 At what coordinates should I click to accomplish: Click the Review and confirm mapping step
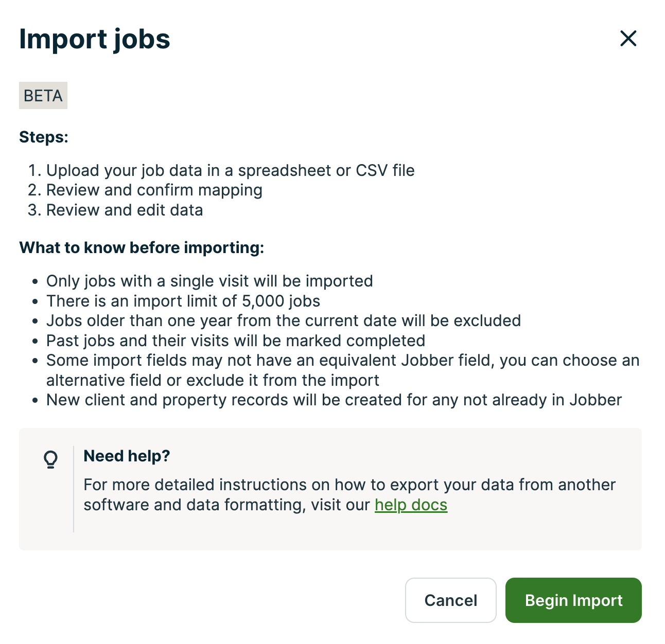(154, 190)
